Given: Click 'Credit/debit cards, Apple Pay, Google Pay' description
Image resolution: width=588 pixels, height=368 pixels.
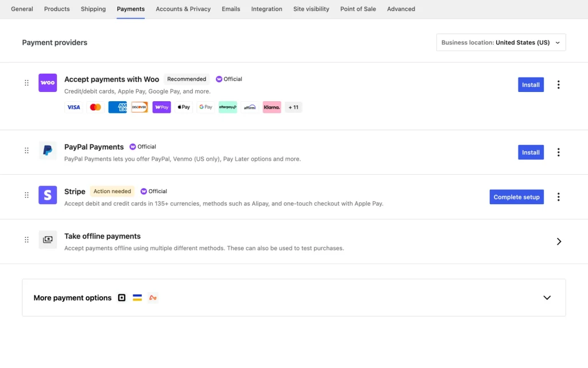Looking at the screenshot, I should click(x=137, y=91).
